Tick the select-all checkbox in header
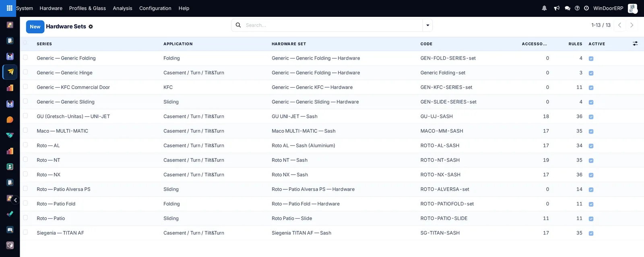 (x=25, y=43)
